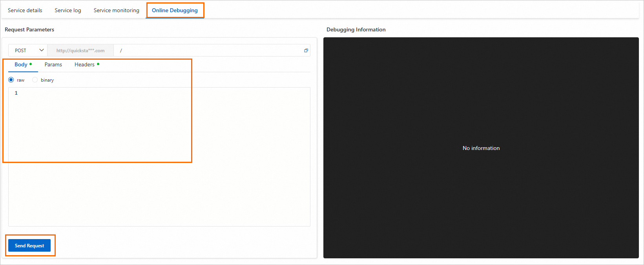Open the Service monitoring tab
The height and width of the screenshot is (265, 644).
coord(117,10)
